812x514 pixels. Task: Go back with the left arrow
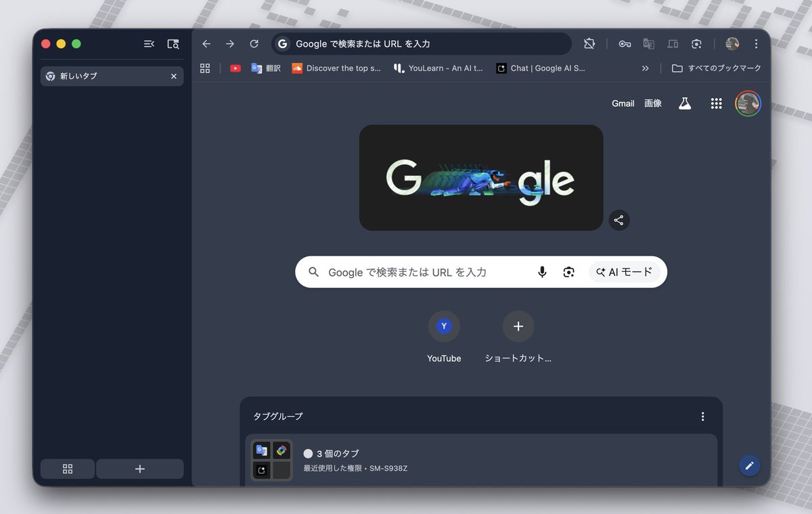point(206,44)
